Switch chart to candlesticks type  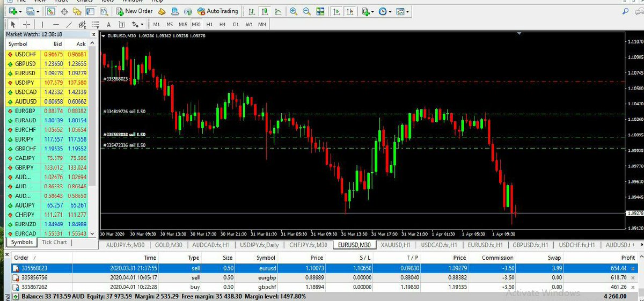[265, 11]
